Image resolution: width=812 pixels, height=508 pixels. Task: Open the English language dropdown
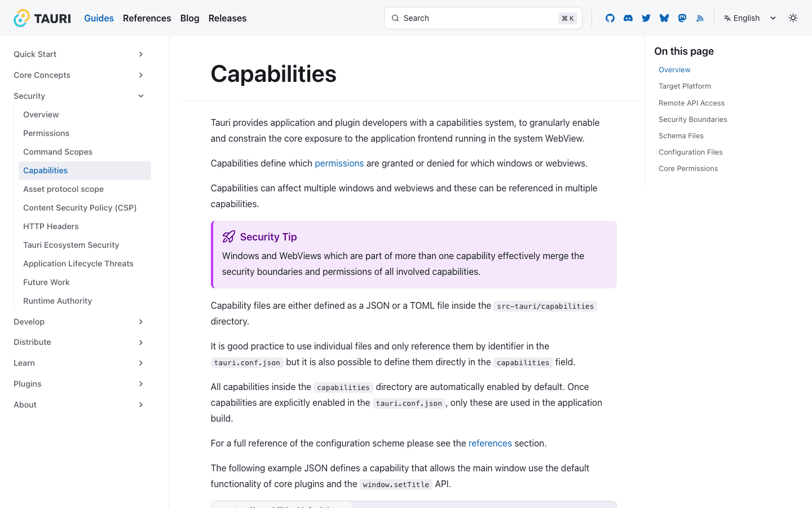coord(750,18)
